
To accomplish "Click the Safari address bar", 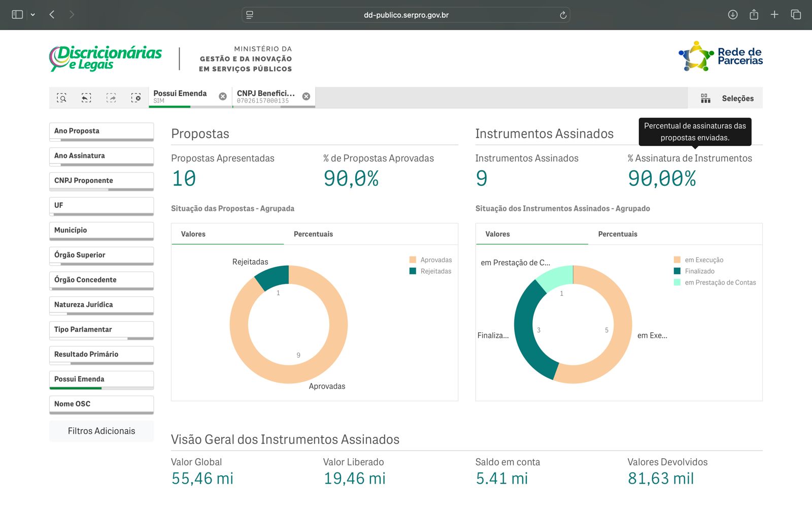I will tap(406, 15).
